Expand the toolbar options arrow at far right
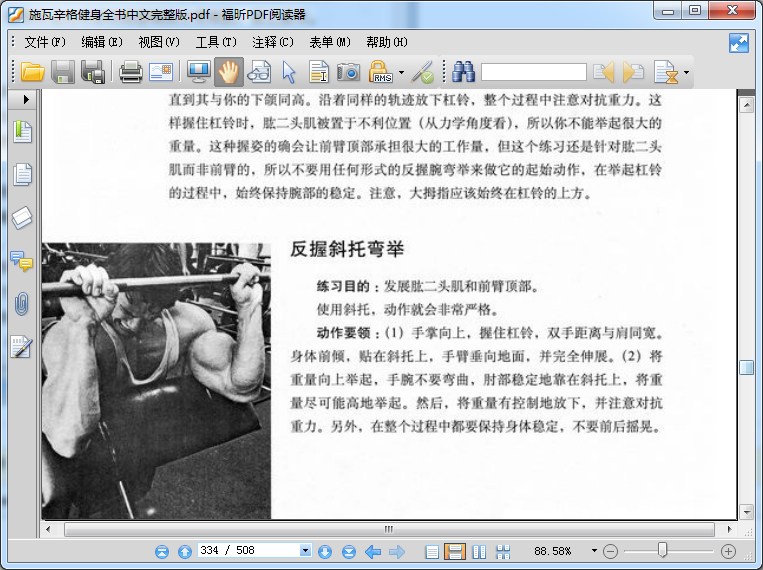Image resolution: width=763 pixels, height=570 pixels. click(686, 73)
